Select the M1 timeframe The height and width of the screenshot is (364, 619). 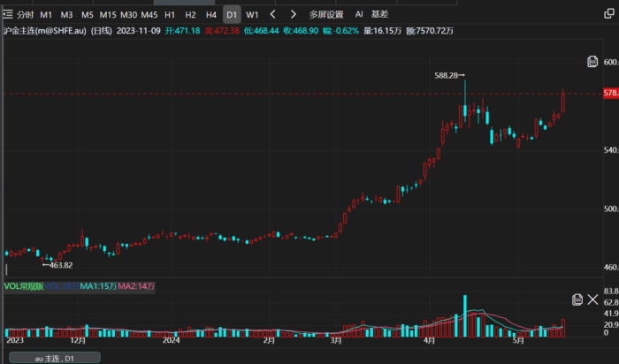[x=46, y=15]
